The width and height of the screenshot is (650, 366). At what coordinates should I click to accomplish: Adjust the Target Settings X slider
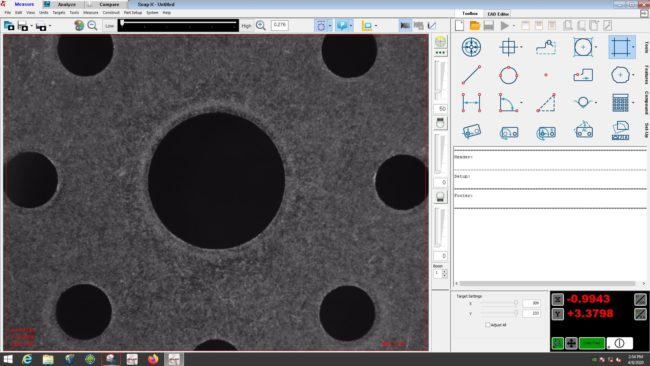[x=499, y=303]
